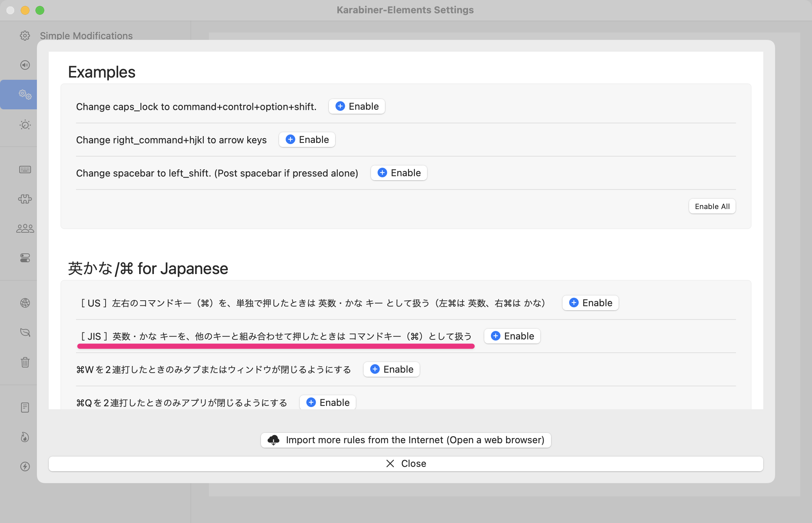The height and width of the screenshot is (523, 812).
Task: Enable the [US] command key Japanese rule
Action: click(590, 303)
